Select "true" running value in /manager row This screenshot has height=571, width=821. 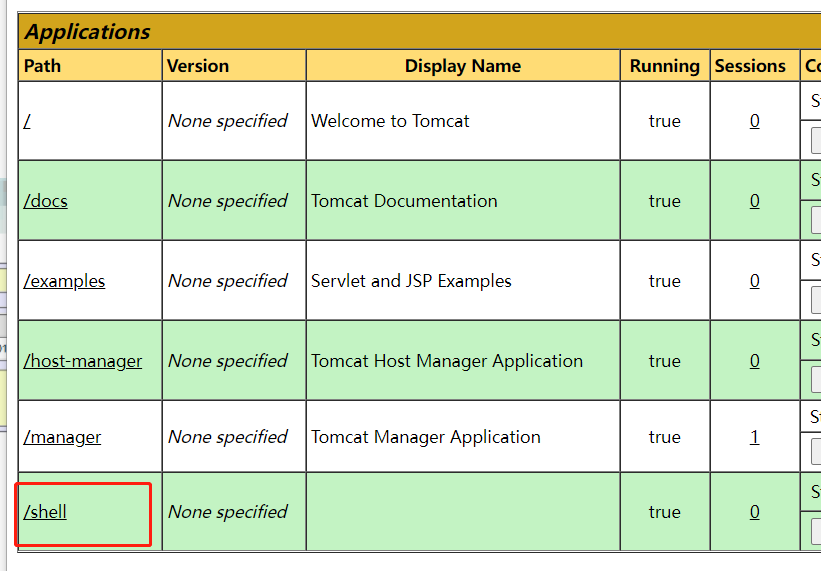664,437
